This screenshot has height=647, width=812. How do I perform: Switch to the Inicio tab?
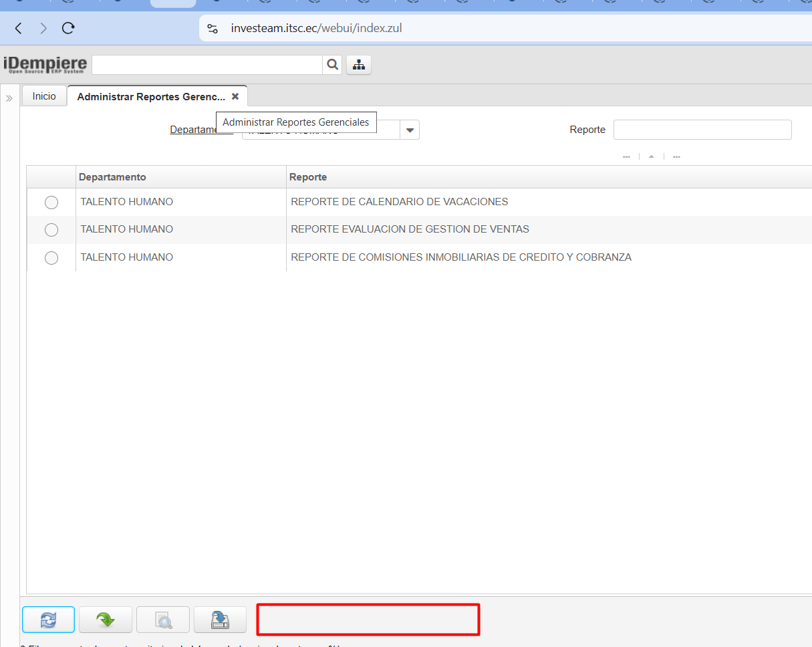(x=44, y=96)
